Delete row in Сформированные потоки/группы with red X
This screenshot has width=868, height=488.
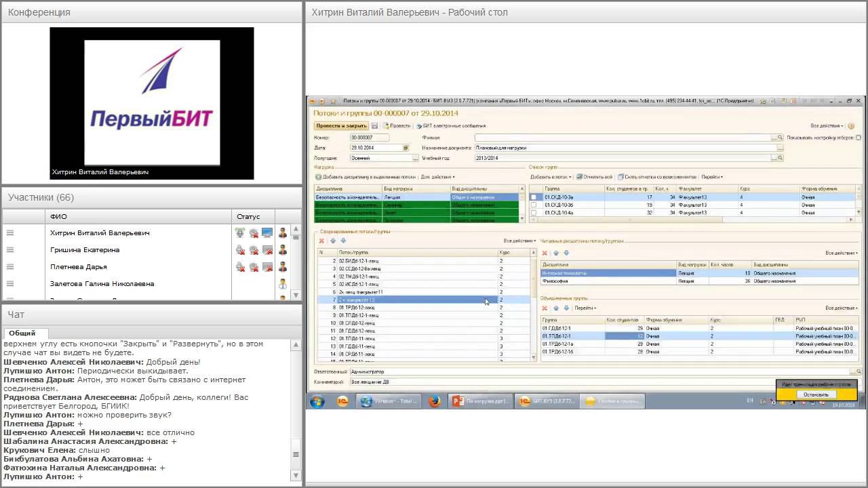pyautogui.click(x=322, y=241)
